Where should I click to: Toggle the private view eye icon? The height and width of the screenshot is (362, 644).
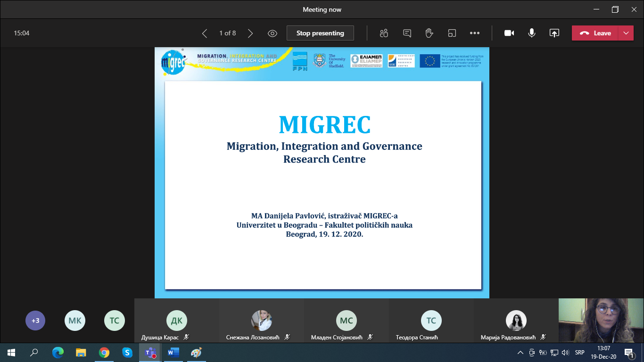coord(272,33)
